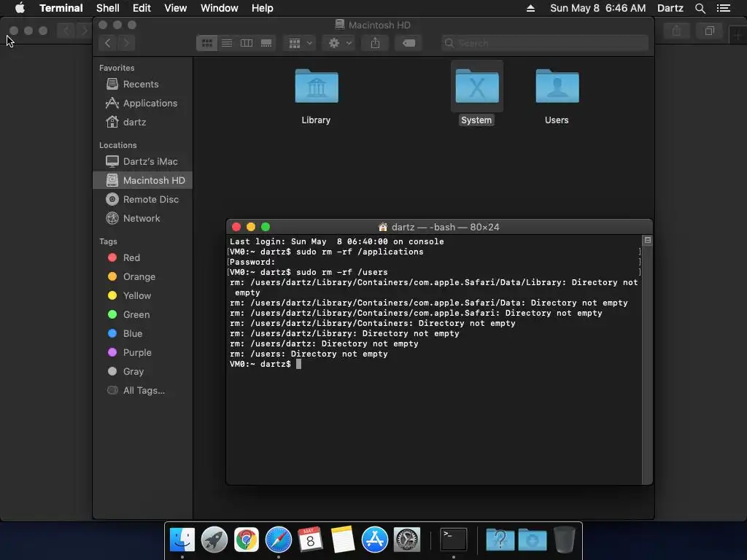The height and width of the screenshot is (560, 747).
Task: Select Recents in Finder sidebar
Action: (142, 85)
